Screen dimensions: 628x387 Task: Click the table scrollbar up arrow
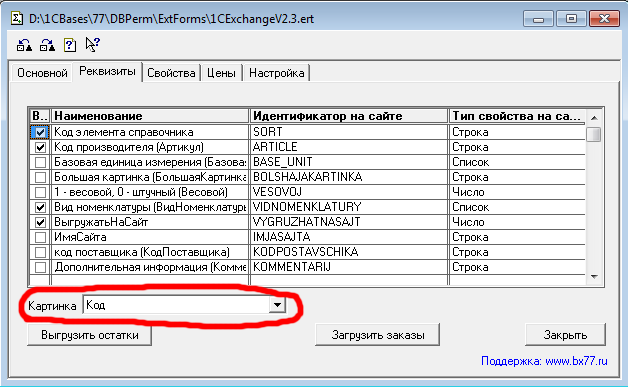click(x=594, y=117)
